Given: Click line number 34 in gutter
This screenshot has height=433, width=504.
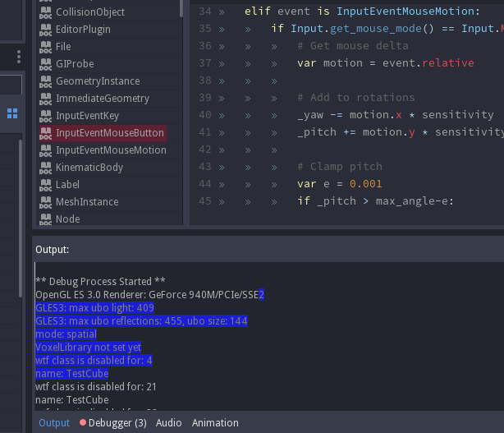Looking at the screenshot, I should tap(204, 12).
